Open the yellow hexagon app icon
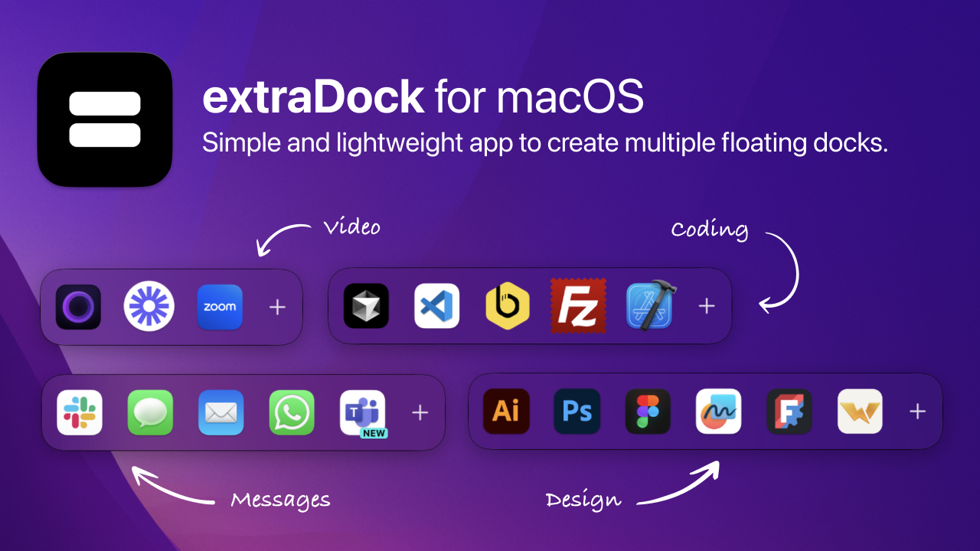Screen dimensions: 980x551 pos(508,306)
